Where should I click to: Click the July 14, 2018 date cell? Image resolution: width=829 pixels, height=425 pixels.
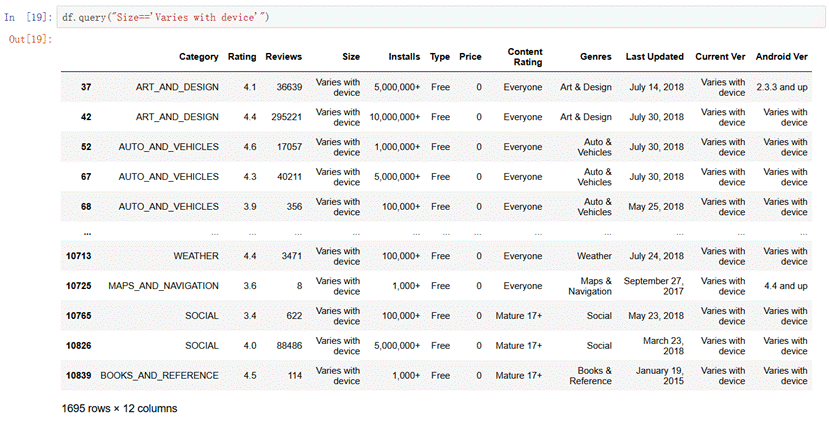(x=657, y=87)
